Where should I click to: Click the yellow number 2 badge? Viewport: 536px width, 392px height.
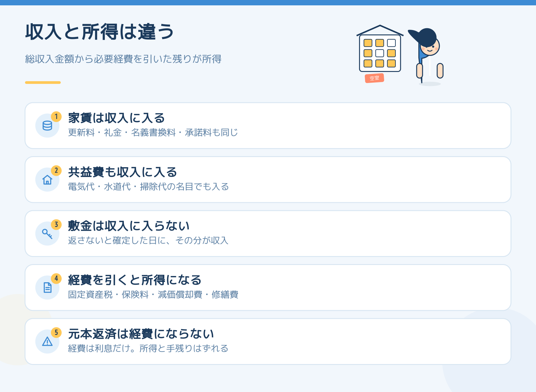pos(56,171)
